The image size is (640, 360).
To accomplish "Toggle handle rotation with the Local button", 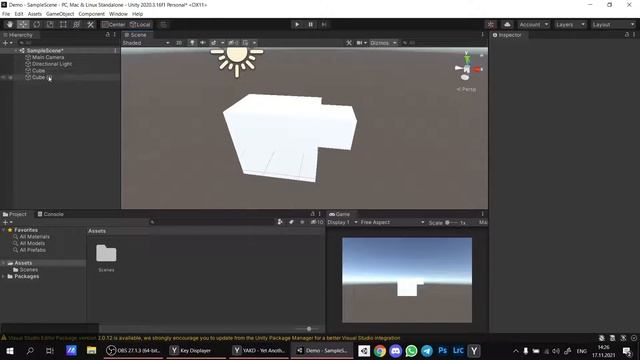I will tap(140, 24).
